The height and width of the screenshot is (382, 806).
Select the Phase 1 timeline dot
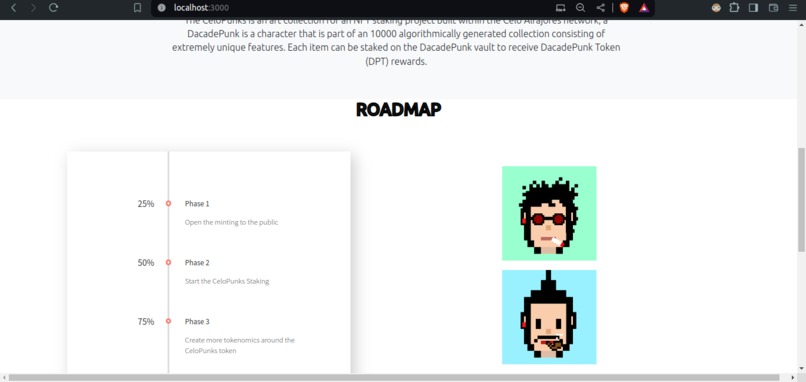point(168,204)
